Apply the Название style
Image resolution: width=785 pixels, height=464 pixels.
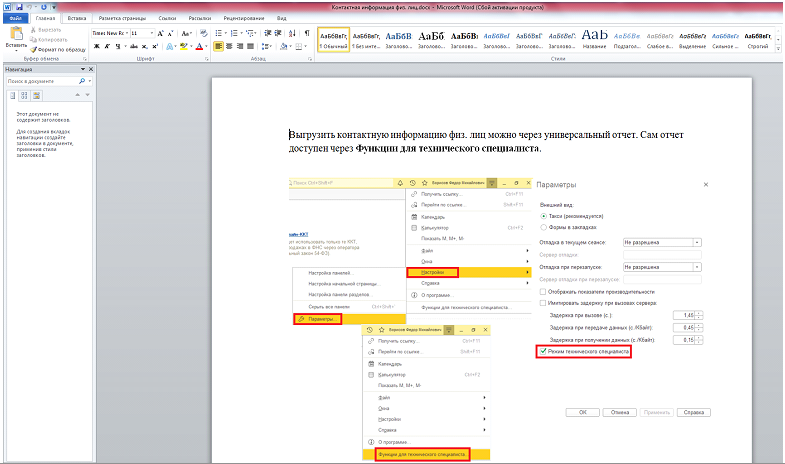click(594, 39)
